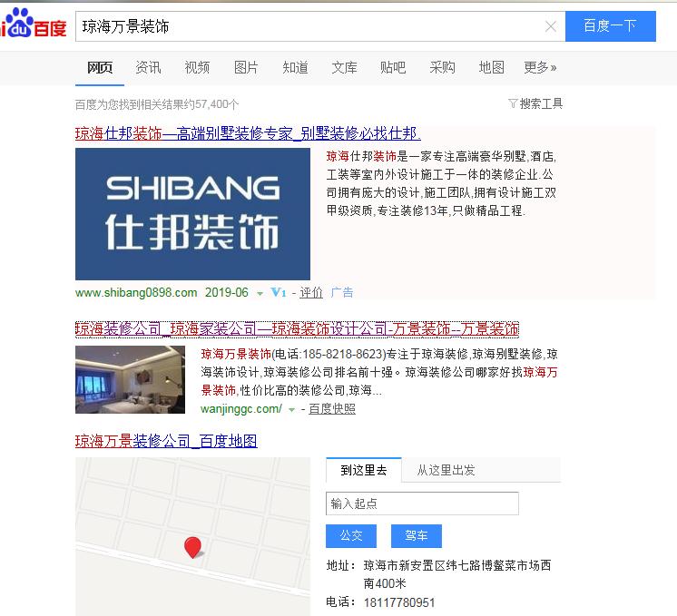The height and width of the screenshot is (616, 677).
Task: Open the 更多 more categories menu
Action: tap(540, 67)
